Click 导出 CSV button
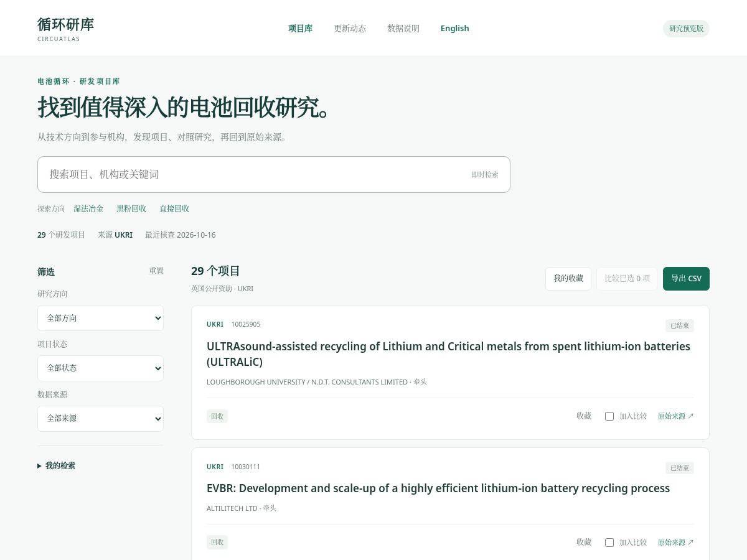 click(x=686, y=279)
